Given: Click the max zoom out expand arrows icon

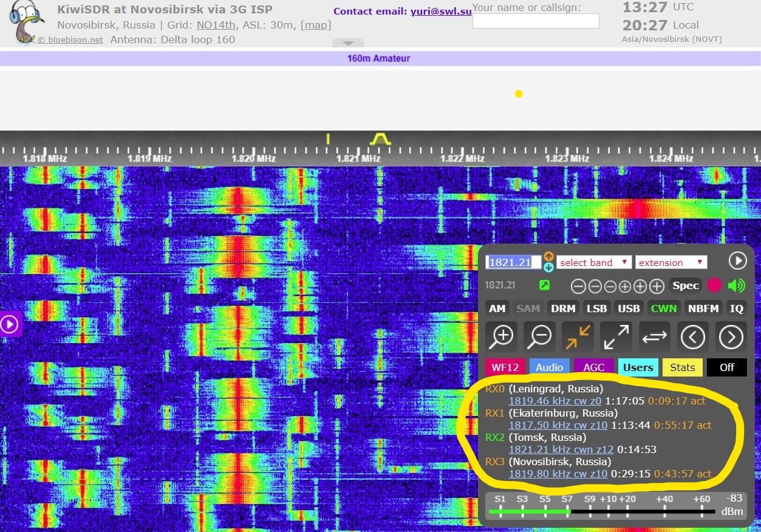Looking at the screenshot, I should coord(616,336).
